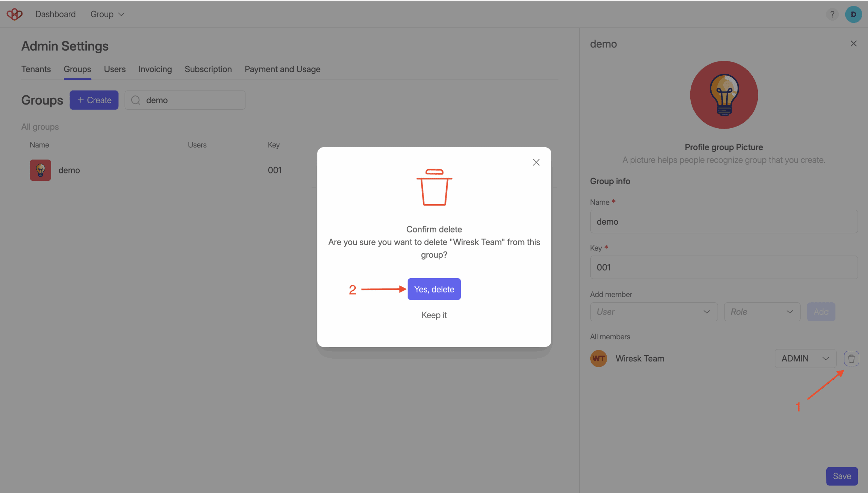Click the demo group lightbulb thumbnail
The width and height of the screenshot is (868, 493).
40,170
